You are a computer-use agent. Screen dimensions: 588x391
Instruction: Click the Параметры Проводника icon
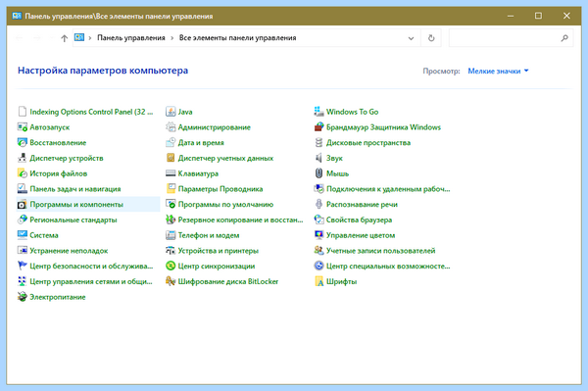click(171, 188)
